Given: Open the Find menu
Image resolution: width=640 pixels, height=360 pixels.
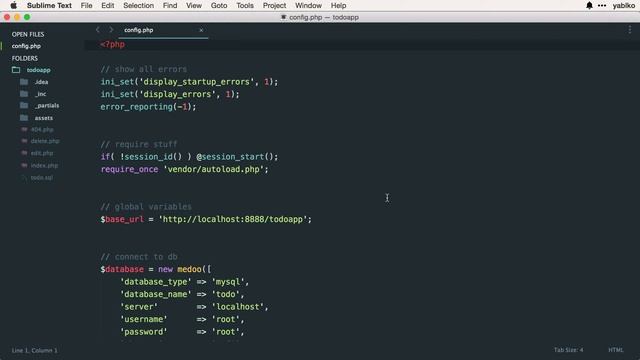Looking at the screenshot, I should pyautogui.click(x=170, y=5).
